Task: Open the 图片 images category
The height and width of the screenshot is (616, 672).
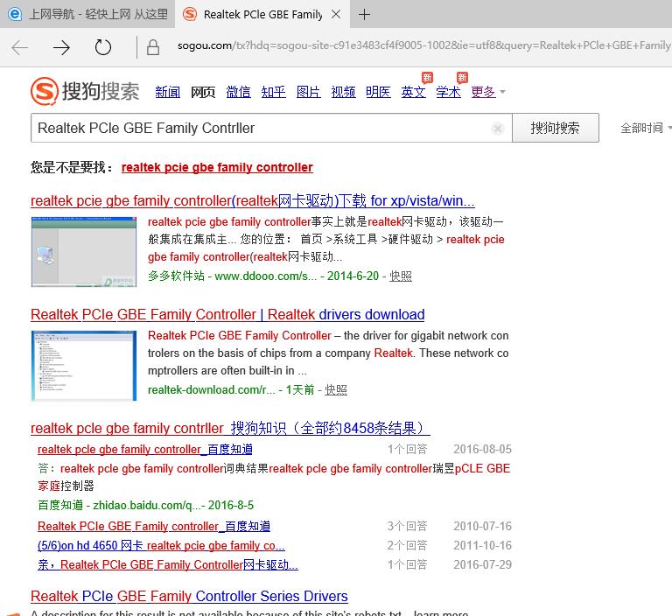Action: pos(309,92)
